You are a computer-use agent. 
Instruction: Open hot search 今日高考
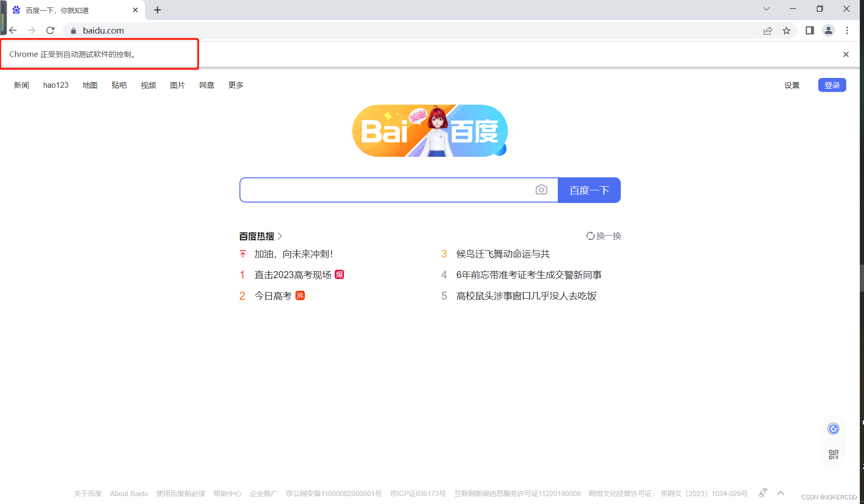coord(273,296)
